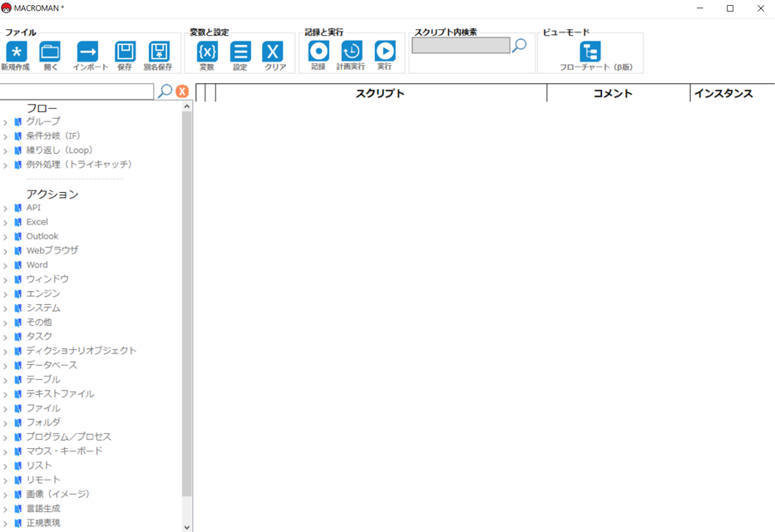Screen dimensions: 775x532
Task: Select the 正規表現 tree item
Action: (x=43, y=523)
